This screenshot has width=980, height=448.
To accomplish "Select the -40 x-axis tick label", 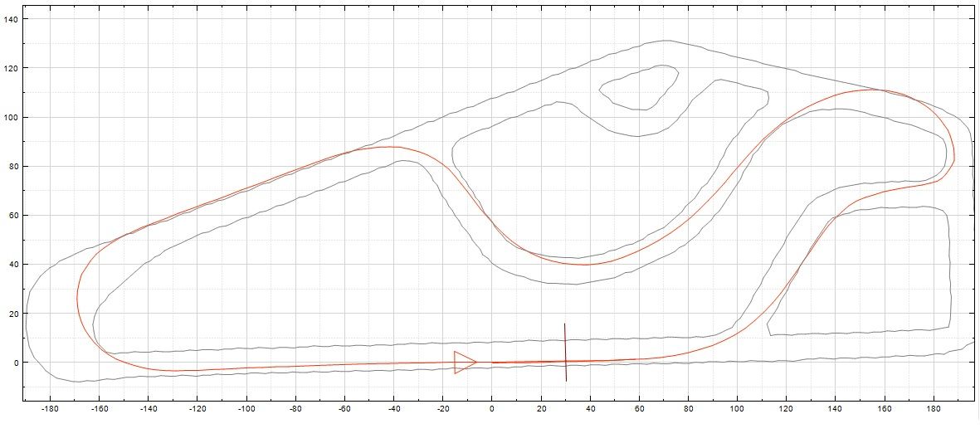I will [x=393, y=410].
